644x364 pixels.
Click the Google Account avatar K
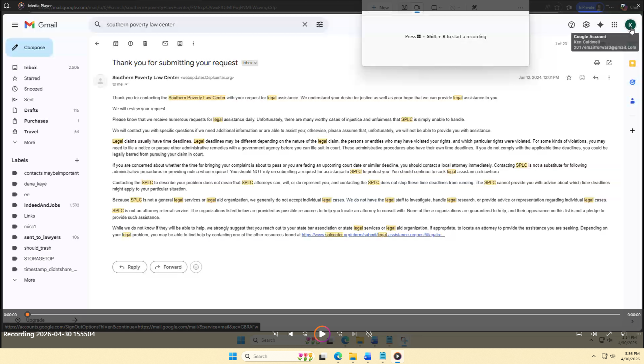[x=630, y=25]
